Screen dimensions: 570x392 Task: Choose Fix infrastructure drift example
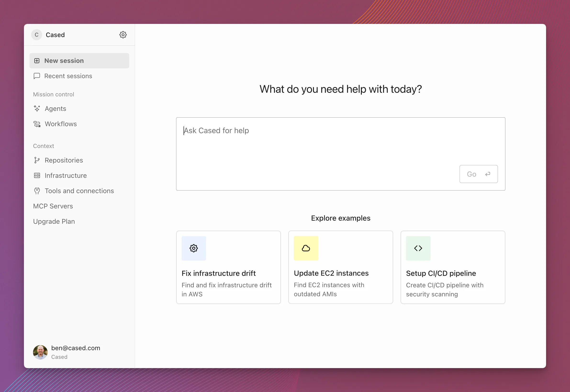point(229,267)
